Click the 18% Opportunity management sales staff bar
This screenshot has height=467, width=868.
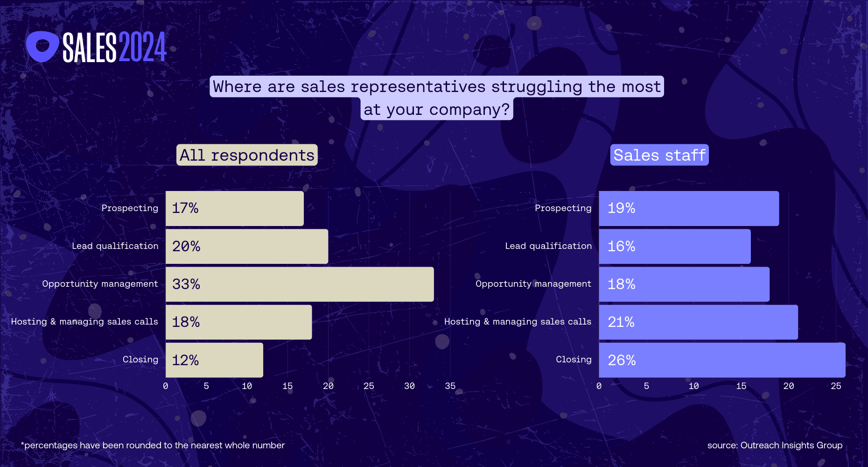684,284
